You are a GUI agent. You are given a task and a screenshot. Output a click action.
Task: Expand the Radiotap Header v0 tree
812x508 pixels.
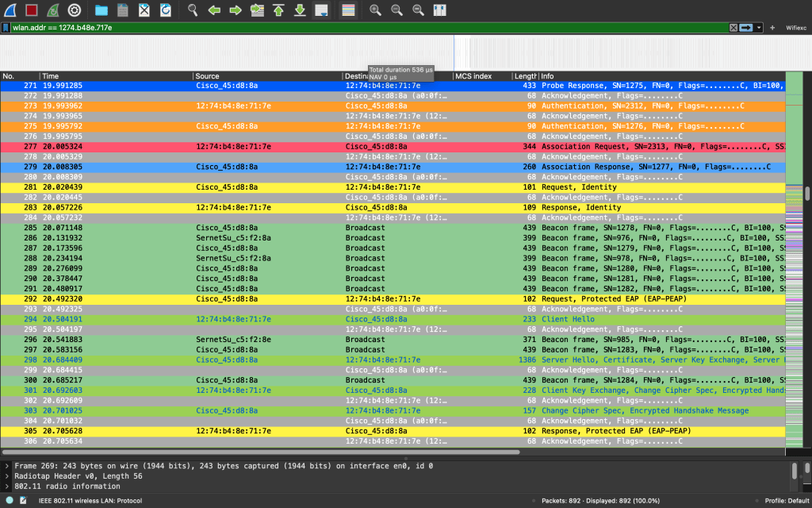[7, 475]
